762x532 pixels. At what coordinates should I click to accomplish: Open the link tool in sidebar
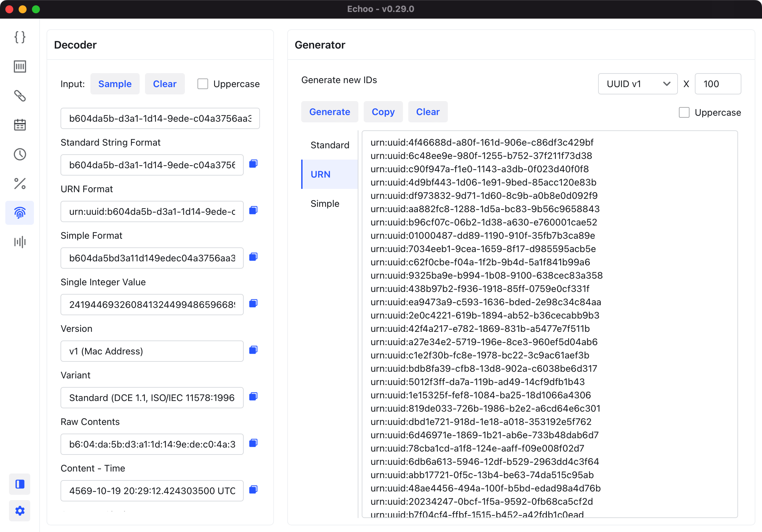point(20,96)
